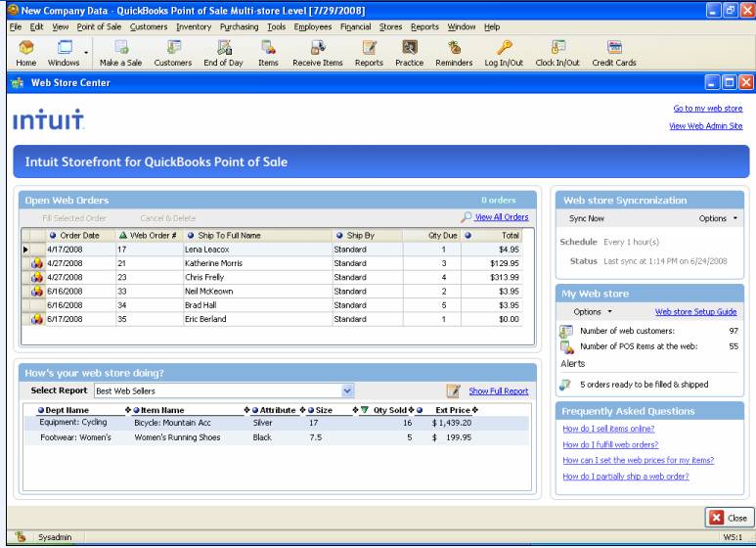Click status icon on Eric Berland order
This screenshot has height=548, width=756.
coord(36,319)
